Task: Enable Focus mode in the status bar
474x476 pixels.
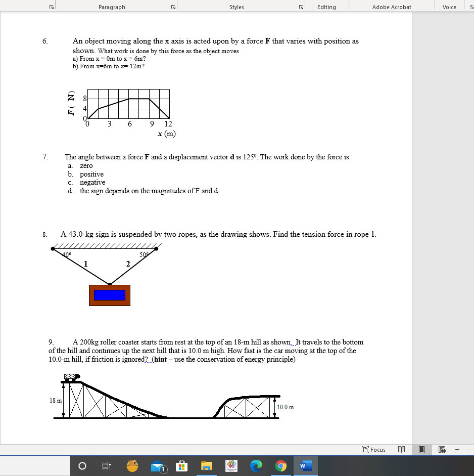Action: pyautogui.click(x=373, y=449)
